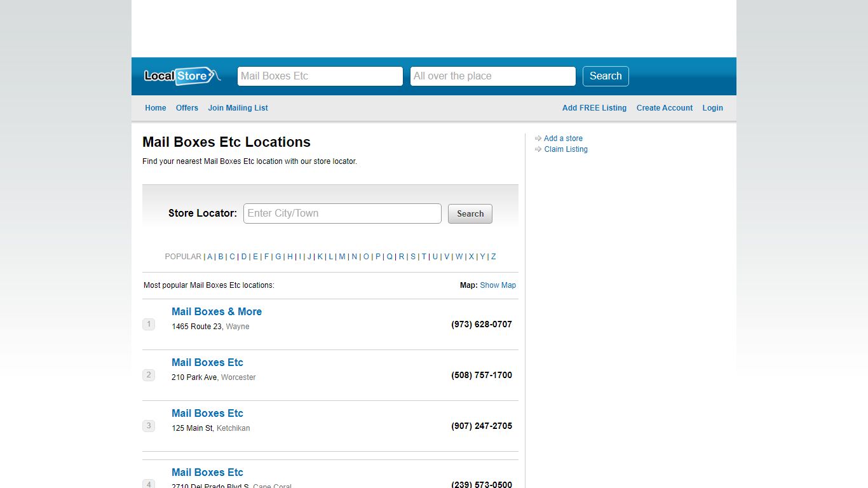This screenshot has height=488, width=868.
Task: Click the Add a store link
Action: (563, 139)
